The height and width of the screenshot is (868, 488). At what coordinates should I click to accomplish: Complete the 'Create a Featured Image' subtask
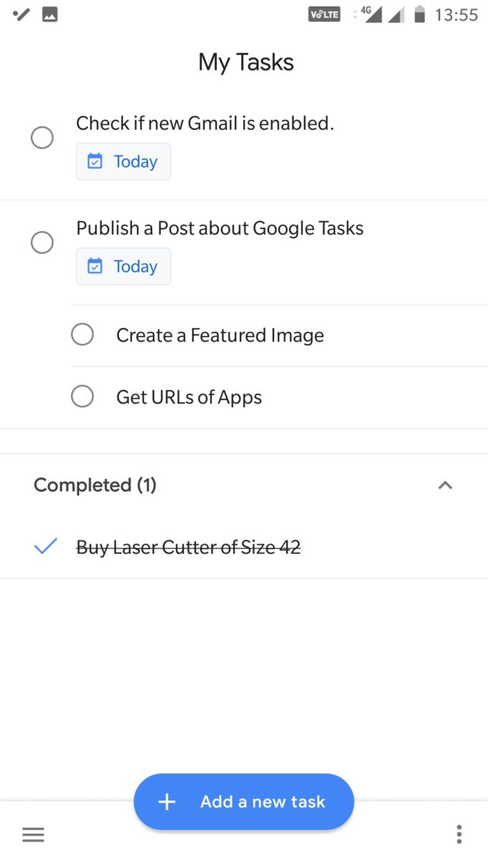pyautogui.click(x=82, y=334)
